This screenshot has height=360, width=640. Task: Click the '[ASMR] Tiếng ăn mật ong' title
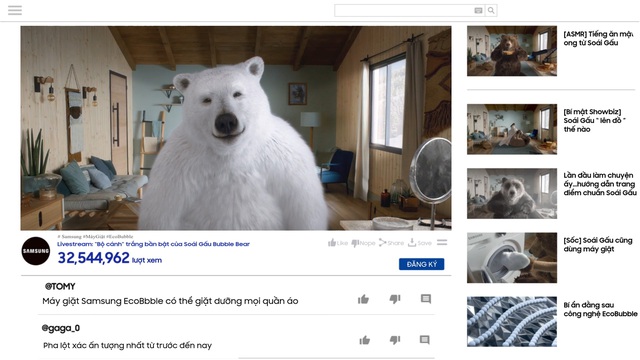[598, 38]
